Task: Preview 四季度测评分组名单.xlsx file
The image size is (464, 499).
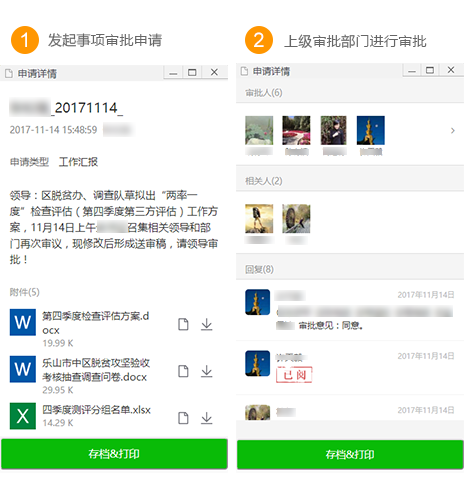Action: click(183, 418)
